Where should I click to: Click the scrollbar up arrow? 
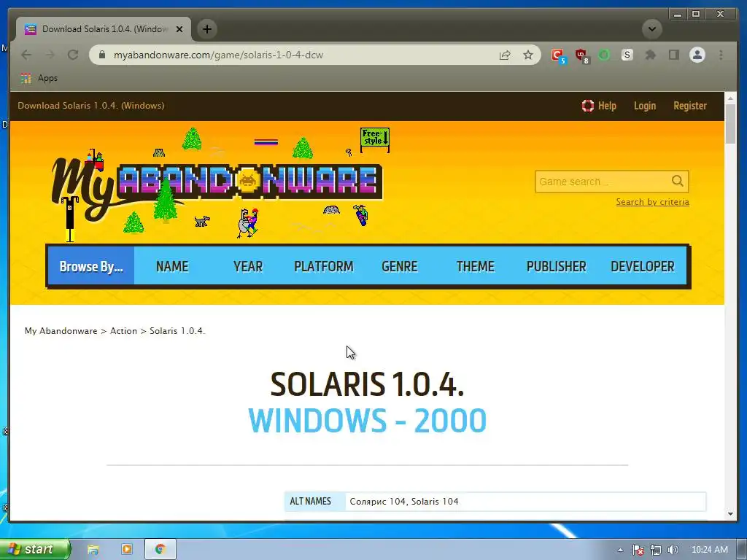point(730,98)
